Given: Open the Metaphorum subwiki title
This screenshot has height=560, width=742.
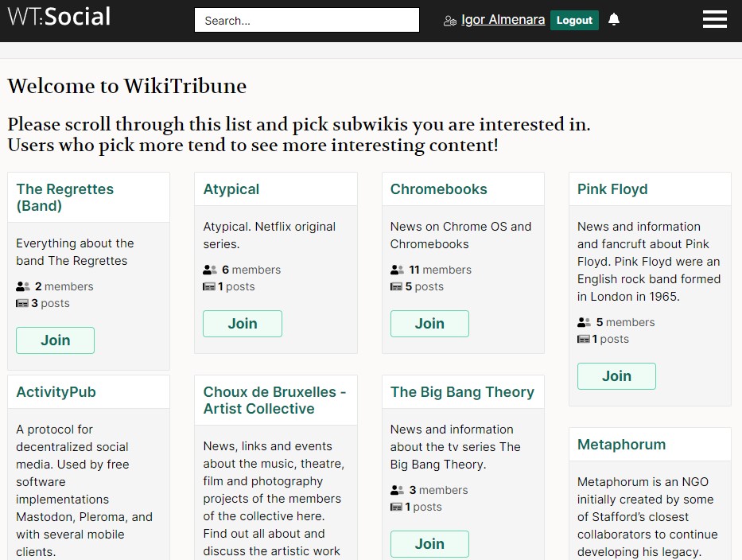Looking at the screenshot, I should coord(621,445).
